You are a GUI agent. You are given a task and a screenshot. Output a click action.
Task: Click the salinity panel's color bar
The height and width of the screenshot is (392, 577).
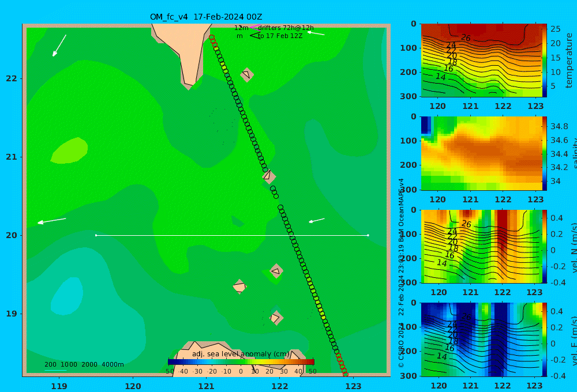pos(545,153)
